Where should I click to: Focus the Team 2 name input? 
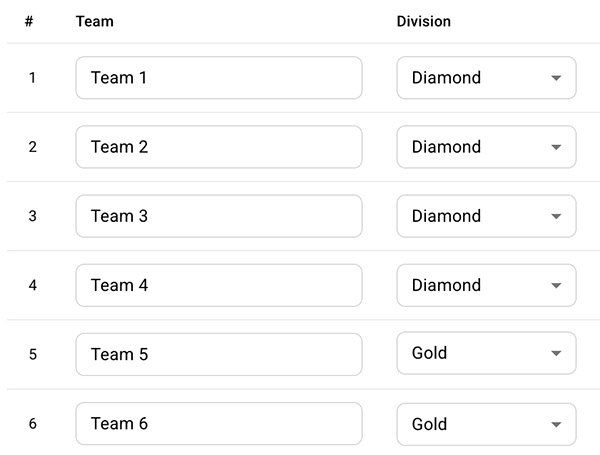[219, 147]
